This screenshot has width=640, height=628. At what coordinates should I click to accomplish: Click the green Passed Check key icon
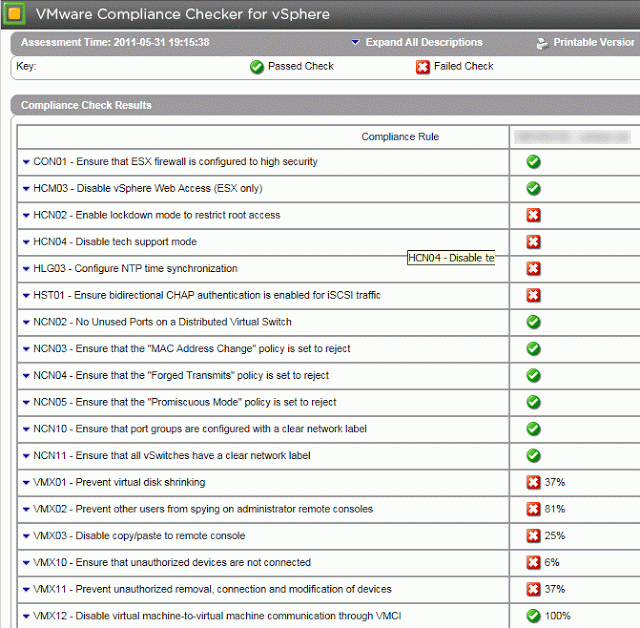click(x=257, y=67)
